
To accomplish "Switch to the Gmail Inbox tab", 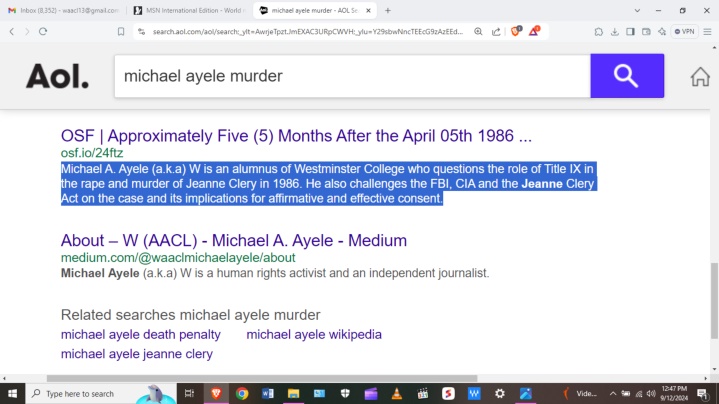I will tap(63, 11).
